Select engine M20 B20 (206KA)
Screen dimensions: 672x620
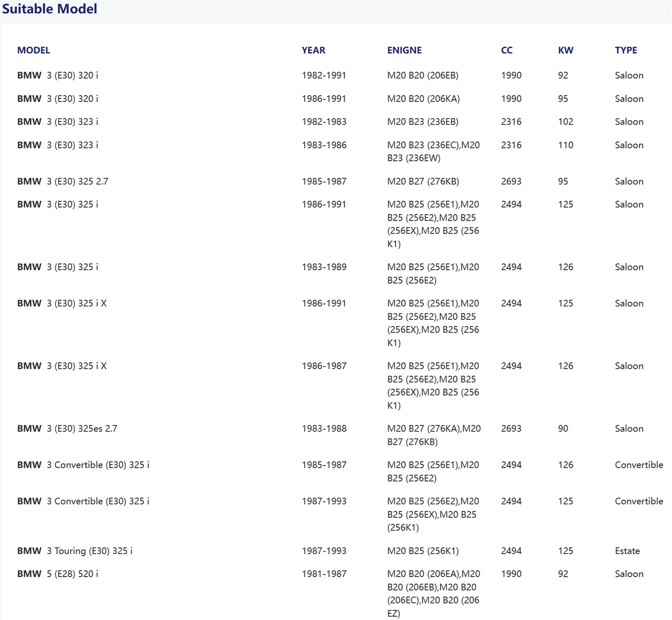423,99
